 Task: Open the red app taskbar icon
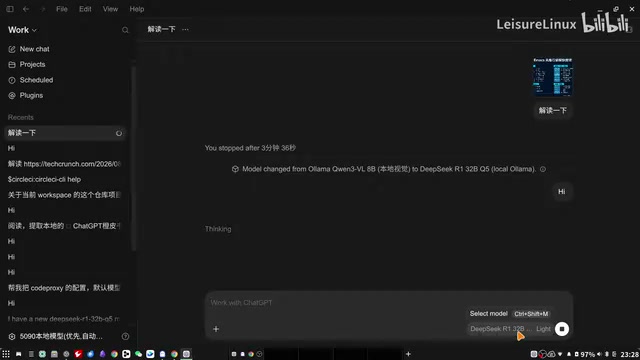click(x=78, y=354)
